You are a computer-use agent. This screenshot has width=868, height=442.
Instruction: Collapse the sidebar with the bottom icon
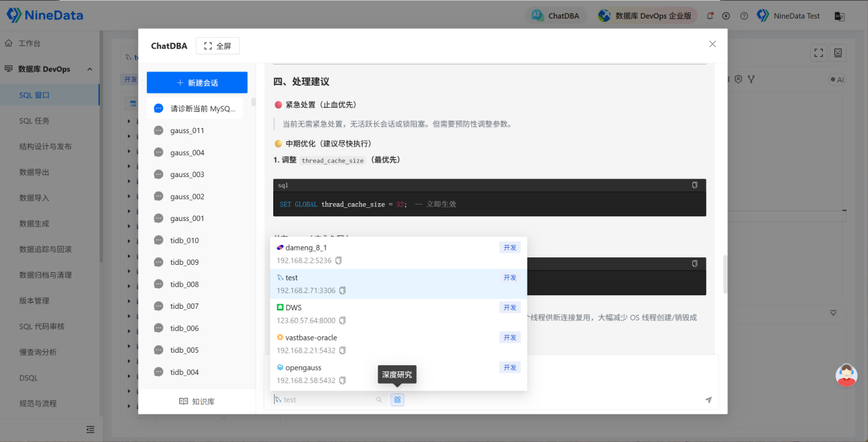tap(90, 430)
